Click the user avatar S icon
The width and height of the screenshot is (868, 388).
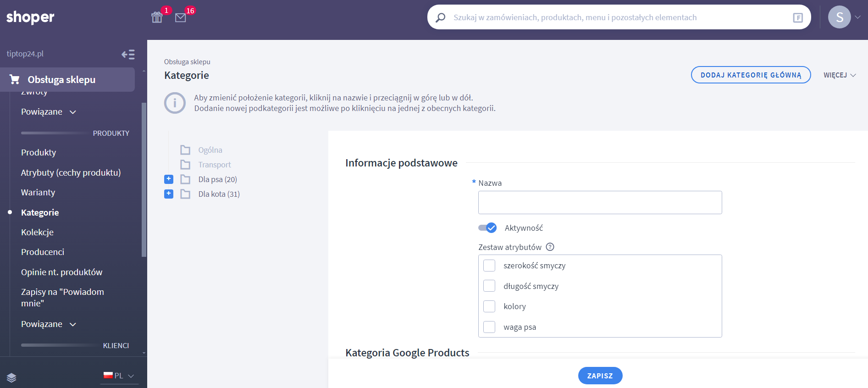click(839, 17)
